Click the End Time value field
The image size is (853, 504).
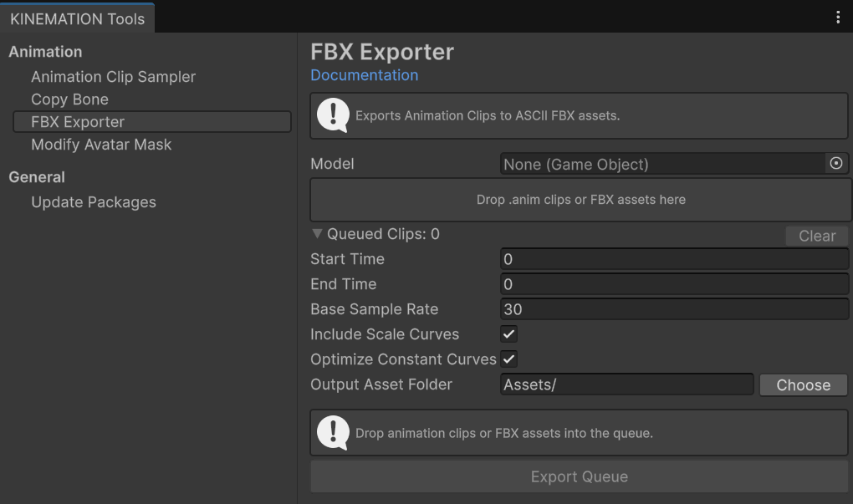(x=675, y=284)
